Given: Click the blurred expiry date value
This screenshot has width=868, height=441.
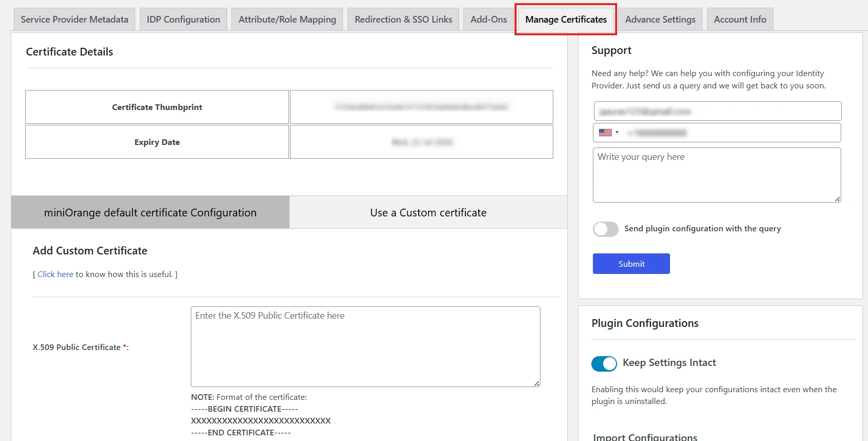Looking at the screenshot, I should coord(422,142).
